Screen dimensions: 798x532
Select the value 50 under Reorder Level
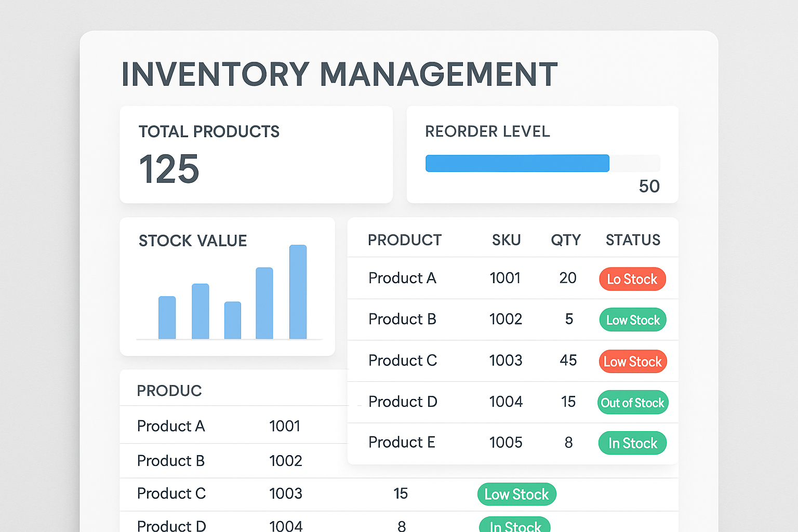(x=648, y=186)
